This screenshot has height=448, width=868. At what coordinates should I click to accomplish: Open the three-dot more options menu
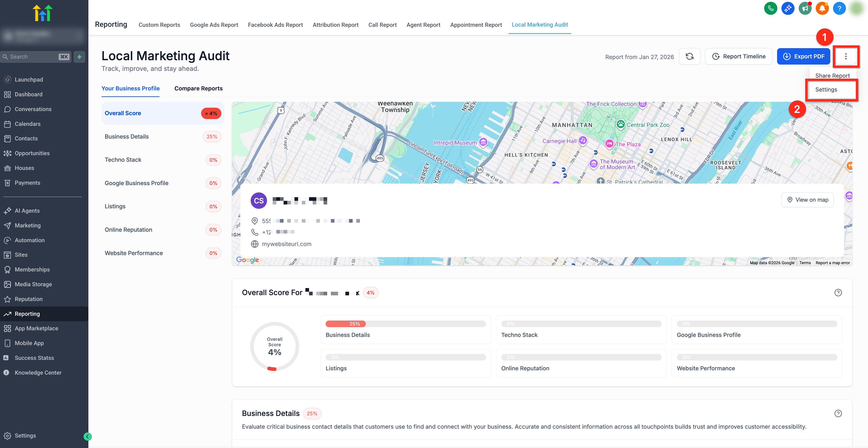tap(846, 57)
